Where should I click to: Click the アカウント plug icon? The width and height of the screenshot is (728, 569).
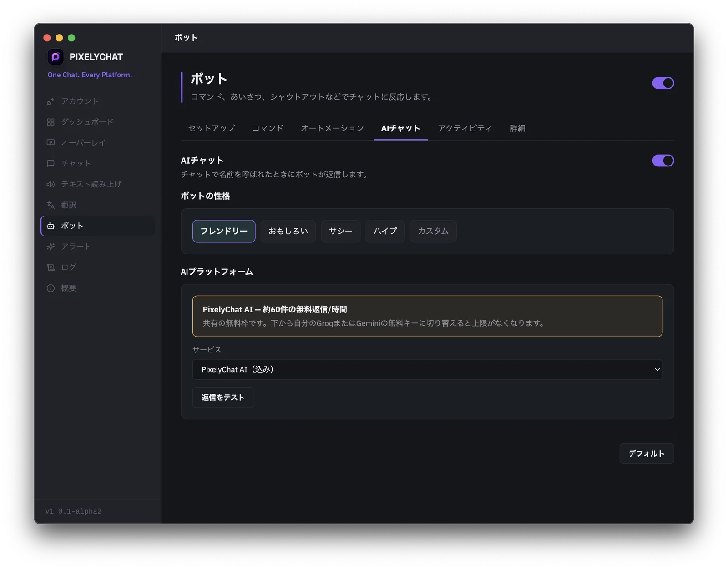pos(51,101)
